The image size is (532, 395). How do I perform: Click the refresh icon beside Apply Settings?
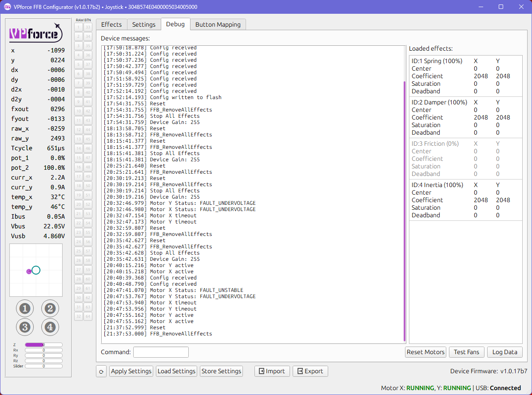101,371
